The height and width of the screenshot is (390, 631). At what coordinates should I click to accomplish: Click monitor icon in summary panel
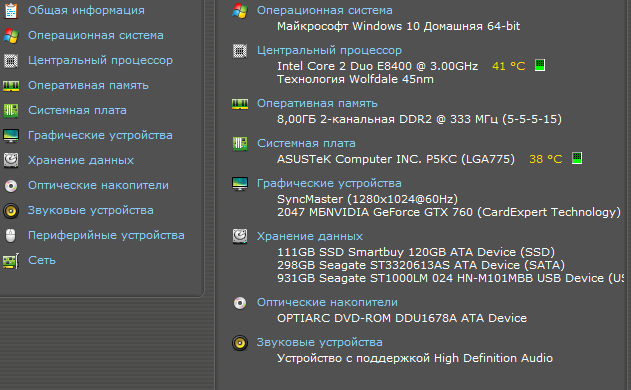point(240,184)
